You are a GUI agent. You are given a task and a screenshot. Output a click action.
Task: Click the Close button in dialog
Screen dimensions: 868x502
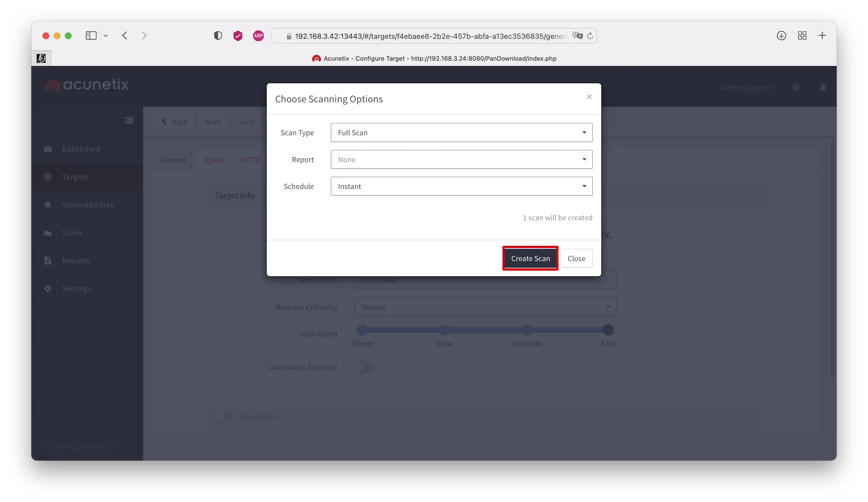pos(576,259)
